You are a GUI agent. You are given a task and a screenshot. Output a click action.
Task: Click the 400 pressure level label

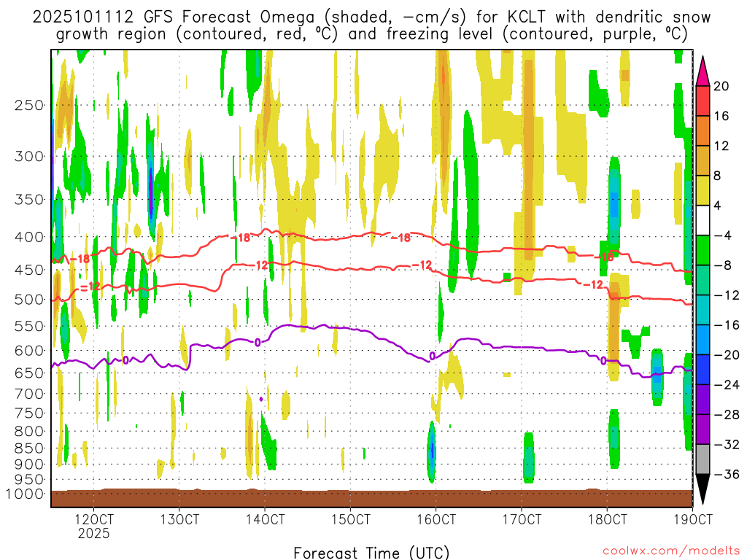[x=29, y=237]
